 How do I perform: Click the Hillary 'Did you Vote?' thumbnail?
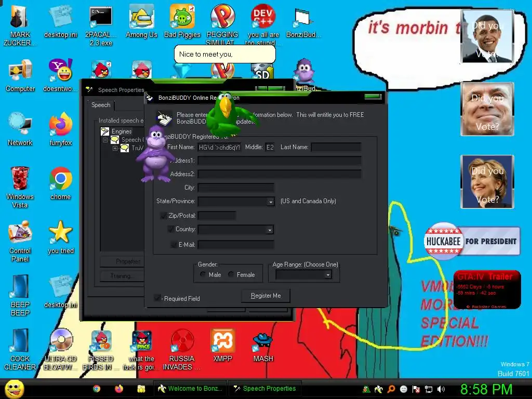[x=487, y=182]
